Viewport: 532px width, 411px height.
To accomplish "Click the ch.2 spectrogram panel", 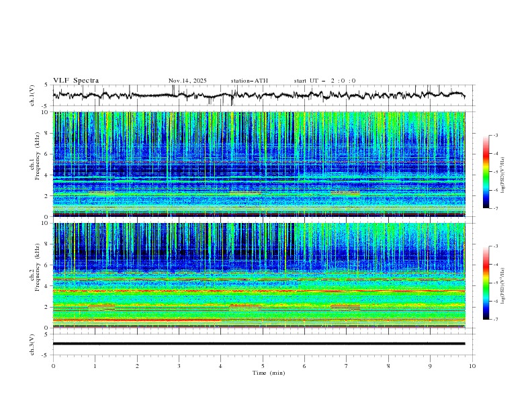I will pos(259,275).
